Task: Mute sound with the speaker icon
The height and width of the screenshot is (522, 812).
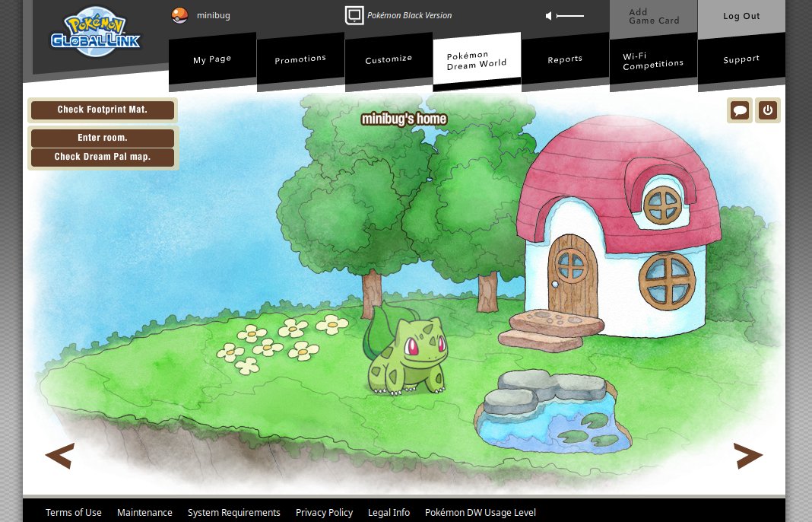Action: pyautogui.click(x=548, y=16)
